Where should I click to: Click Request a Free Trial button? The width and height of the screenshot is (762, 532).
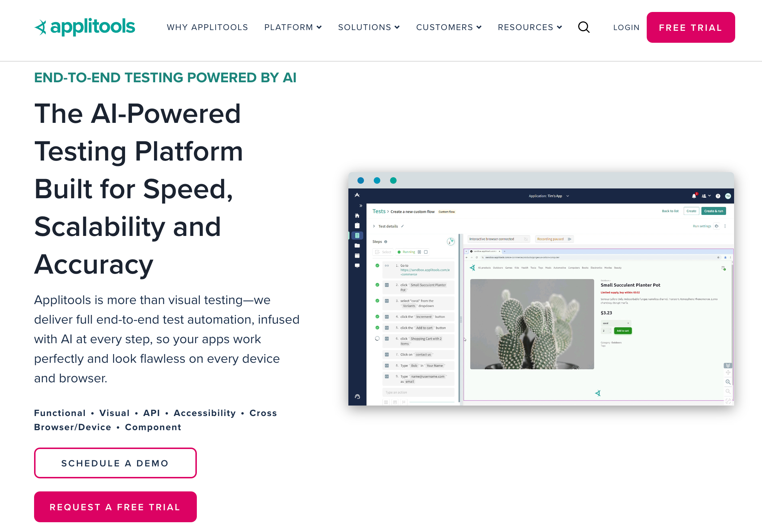tap(115, 507)
